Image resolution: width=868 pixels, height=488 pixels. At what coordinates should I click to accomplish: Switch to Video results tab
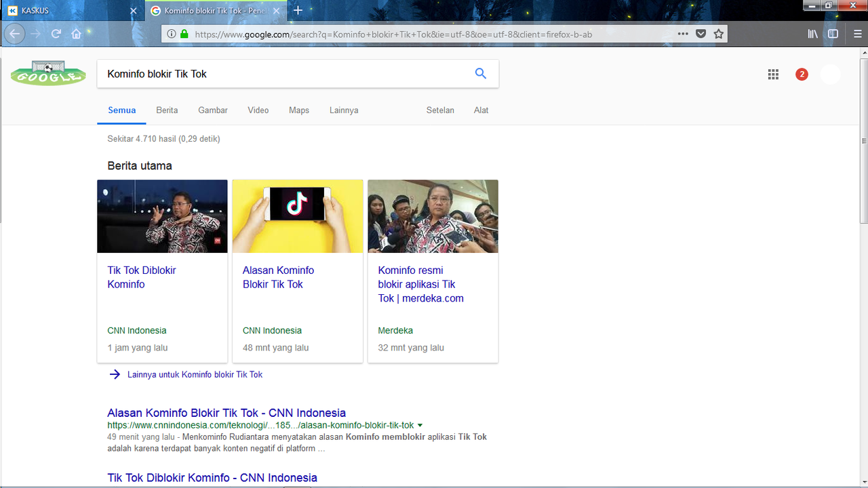[258, 110]
